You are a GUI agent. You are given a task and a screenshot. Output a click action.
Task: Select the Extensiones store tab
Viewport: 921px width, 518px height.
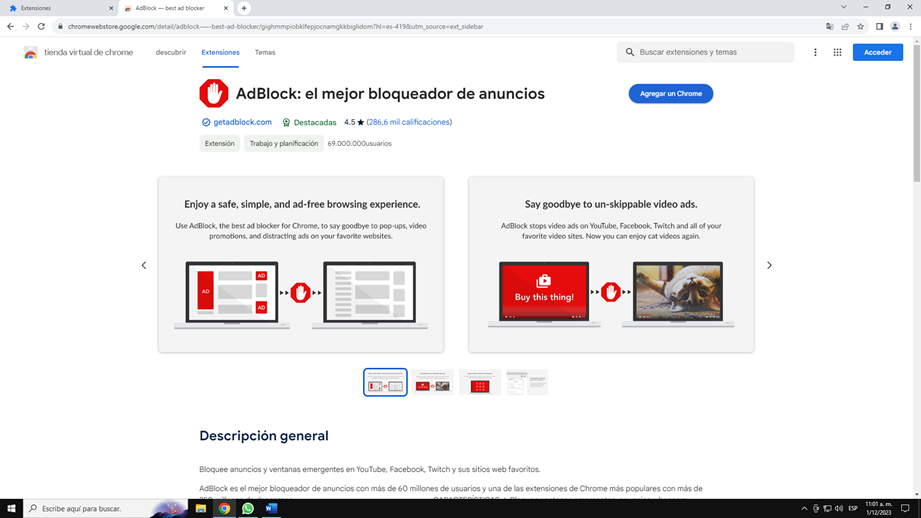click(x=220, y=52)
